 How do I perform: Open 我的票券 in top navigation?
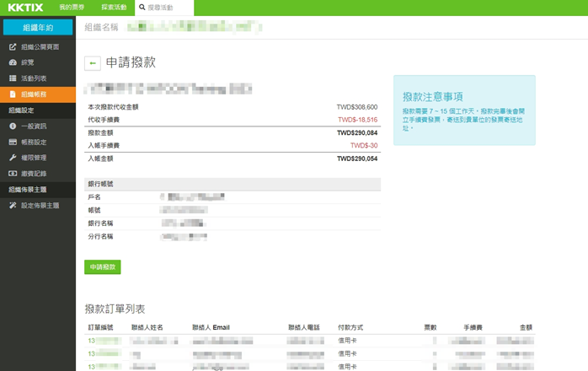point(71,8)
